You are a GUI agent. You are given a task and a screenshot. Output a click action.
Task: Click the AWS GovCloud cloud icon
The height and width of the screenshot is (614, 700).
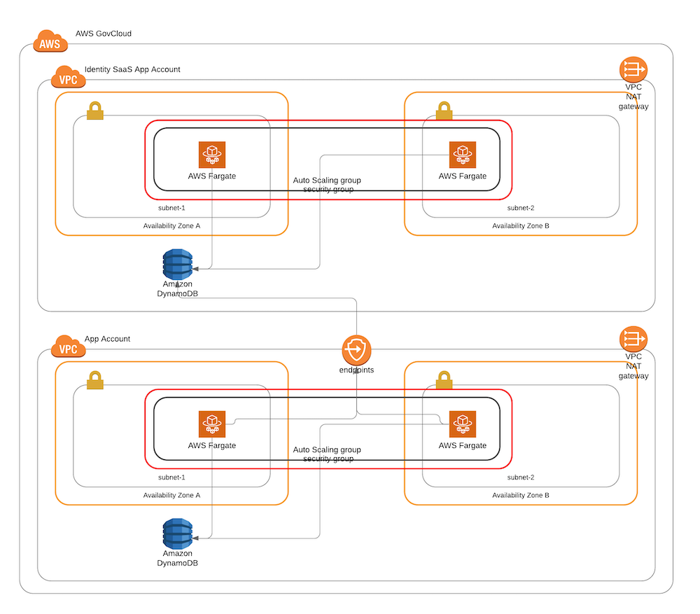coord(50,41)
